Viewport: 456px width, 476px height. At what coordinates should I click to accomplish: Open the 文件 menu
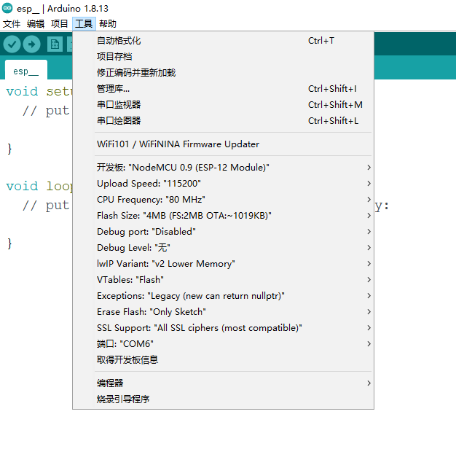point(12,23)
